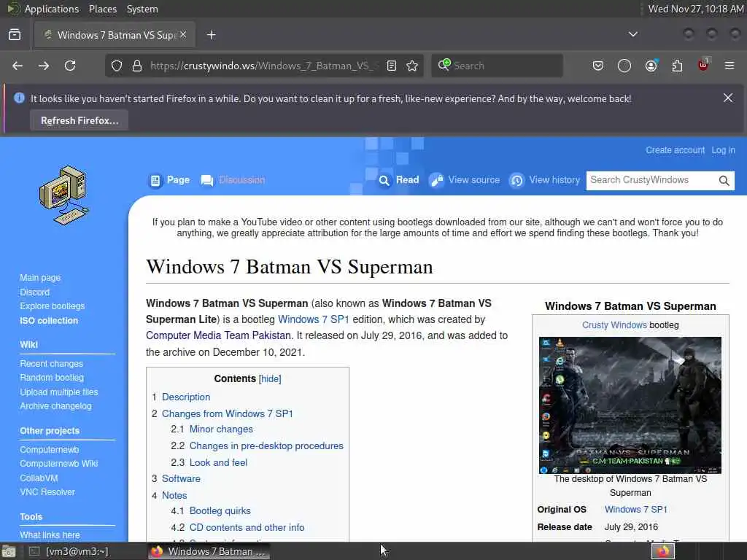Close the Windows 7 Batman VS Superman tab
The width and height of the screenshot is (747, 560).
pyautogui.click(x=183, y=35)
